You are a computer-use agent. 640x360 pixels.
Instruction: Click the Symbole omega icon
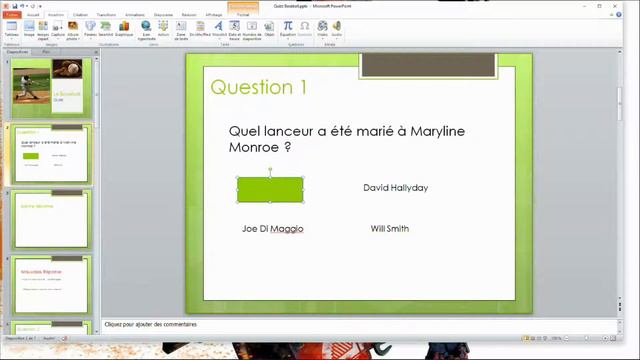[304, 26]
